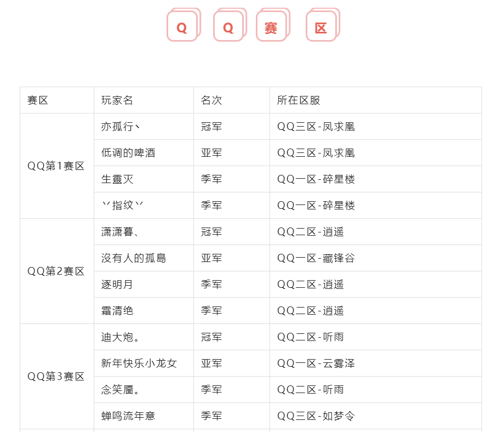504x432 pixels.
Task: Select player name '新年快乐小龙女'
Action: (139, 363)
